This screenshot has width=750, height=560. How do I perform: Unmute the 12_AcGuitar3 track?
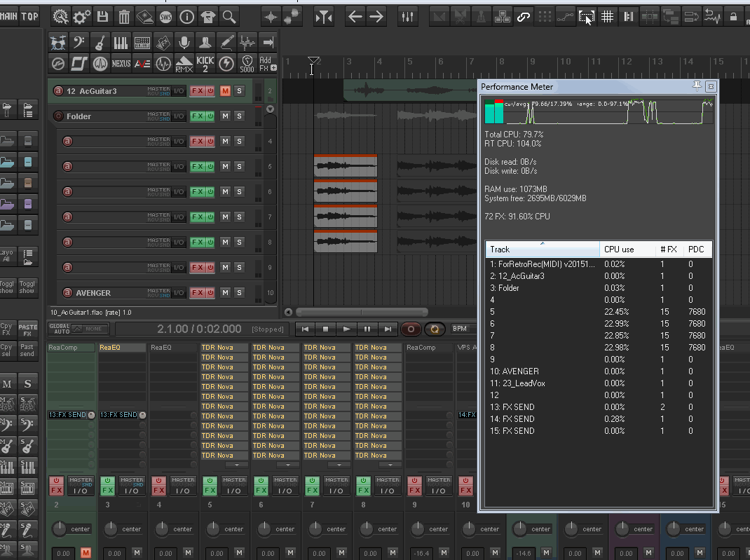pos(225,91)
